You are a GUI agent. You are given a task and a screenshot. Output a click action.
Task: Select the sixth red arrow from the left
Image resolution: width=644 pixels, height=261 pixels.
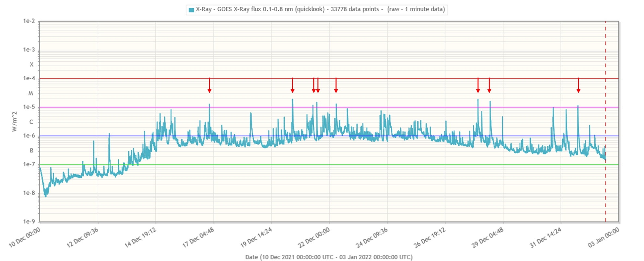478,85
